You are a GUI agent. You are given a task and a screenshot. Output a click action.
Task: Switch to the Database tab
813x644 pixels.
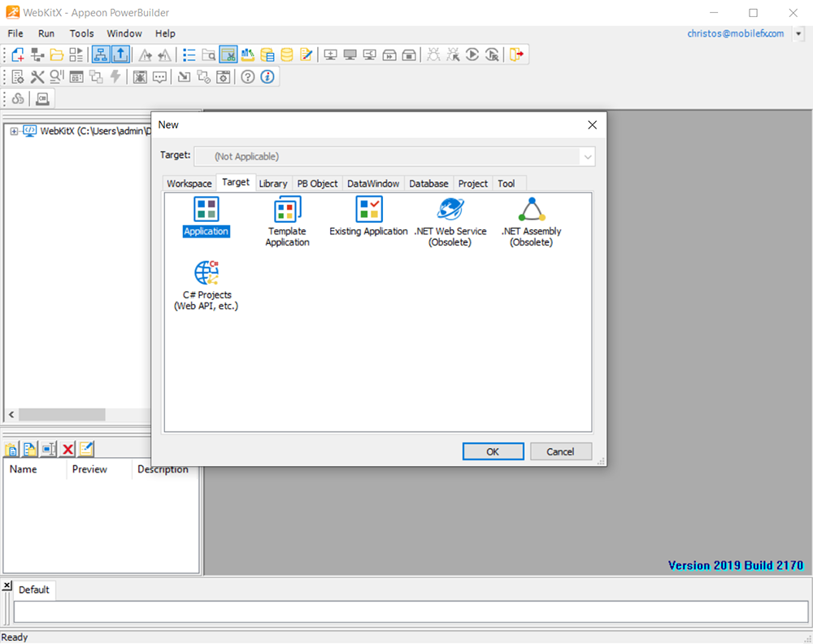[428, 184]
